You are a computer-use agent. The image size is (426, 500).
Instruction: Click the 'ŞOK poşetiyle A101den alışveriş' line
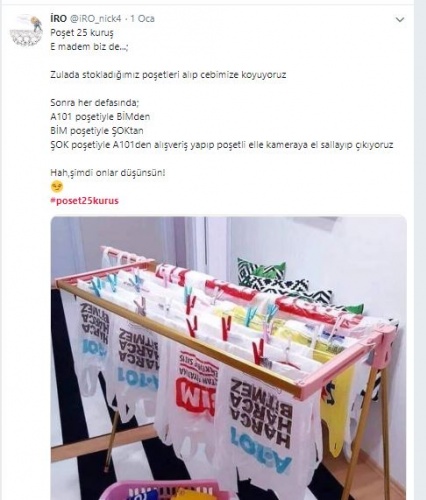point(222,145)
